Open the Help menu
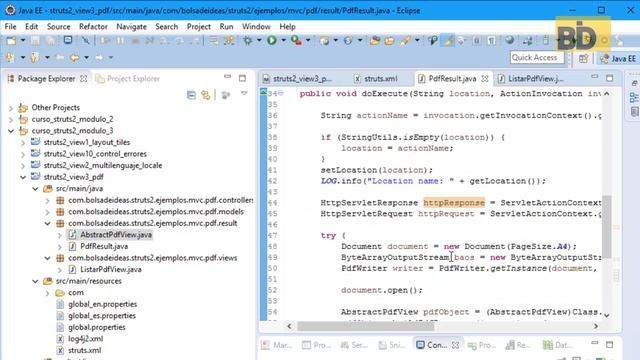640x360 pixels. coord(287,27)
